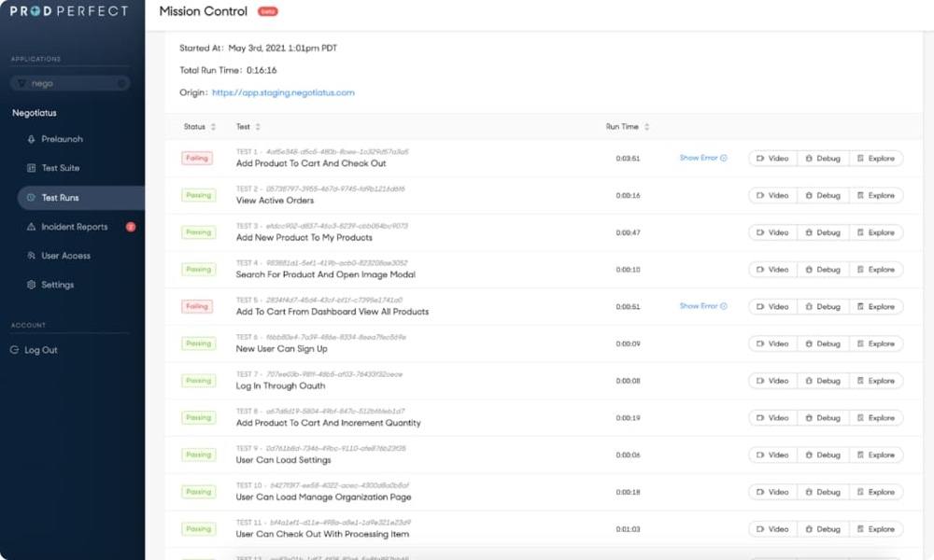The image size is (934, 560).
Task: Click the Log Out icon
Action: pos(14,350)
